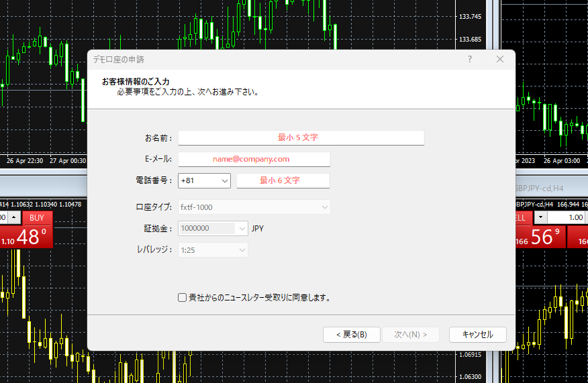Proceed using the 次へ(N) button
588x383 pixels.
[410, 335]
